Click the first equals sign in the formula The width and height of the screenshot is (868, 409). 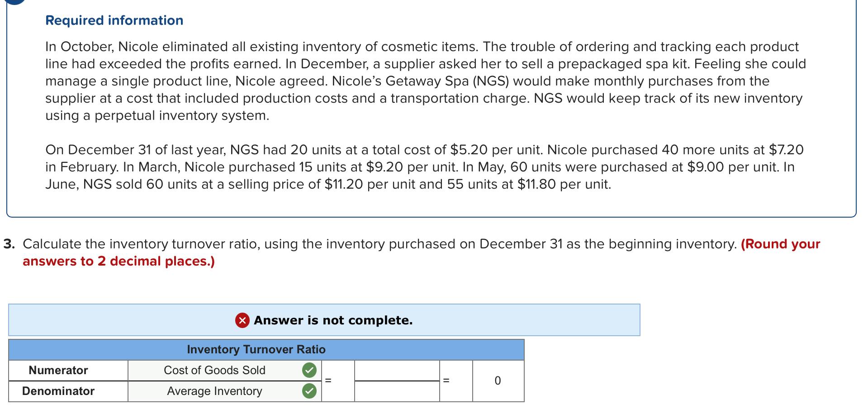329,380
